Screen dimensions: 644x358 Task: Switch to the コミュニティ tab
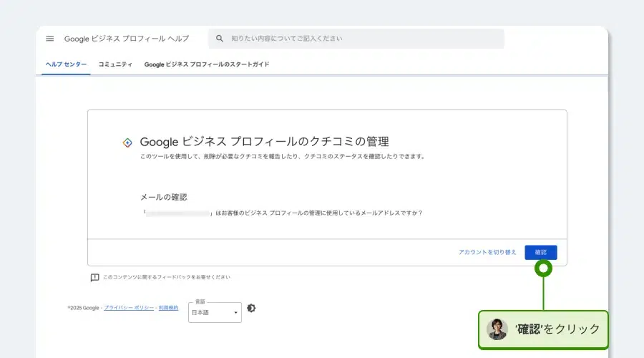[115, 64]
